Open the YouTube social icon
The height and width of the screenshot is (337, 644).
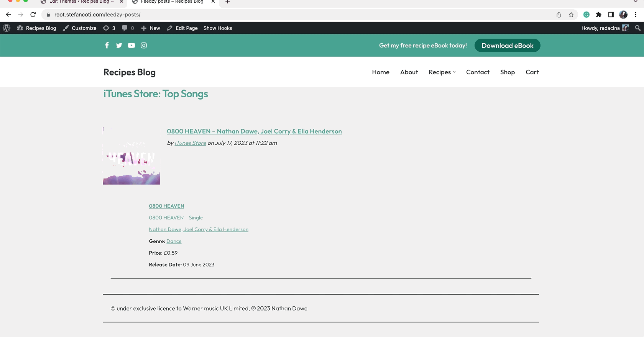click(x=131, y=45)
